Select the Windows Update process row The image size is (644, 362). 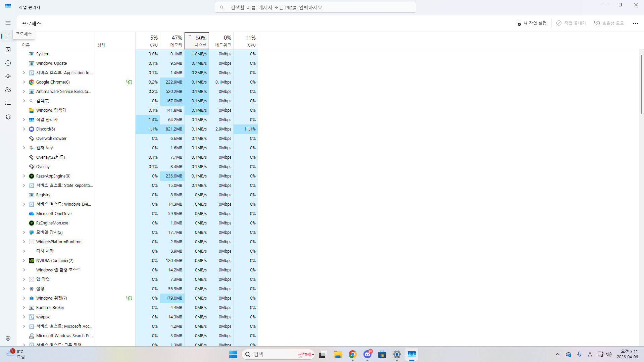click(x=137, y=63)
